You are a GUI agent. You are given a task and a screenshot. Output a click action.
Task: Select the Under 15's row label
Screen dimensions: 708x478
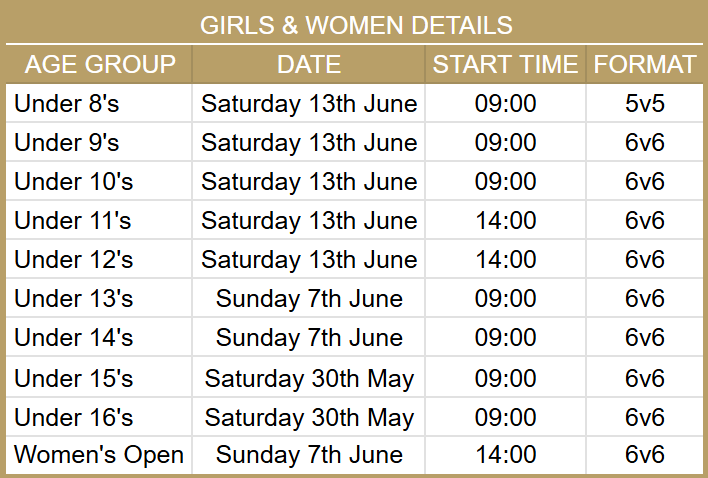tap(74, 377)
